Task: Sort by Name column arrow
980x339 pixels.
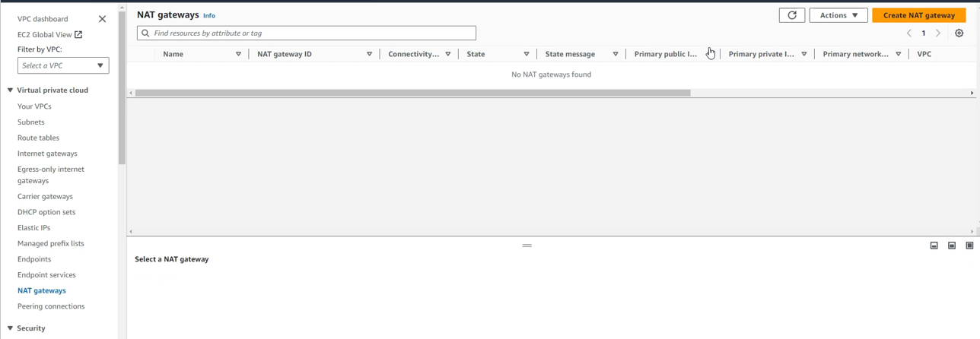Action: point(238,54)
